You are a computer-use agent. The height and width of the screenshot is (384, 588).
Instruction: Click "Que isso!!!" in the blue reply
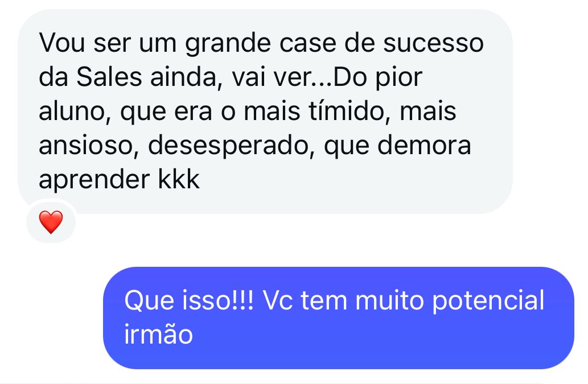tap(189, 301)
